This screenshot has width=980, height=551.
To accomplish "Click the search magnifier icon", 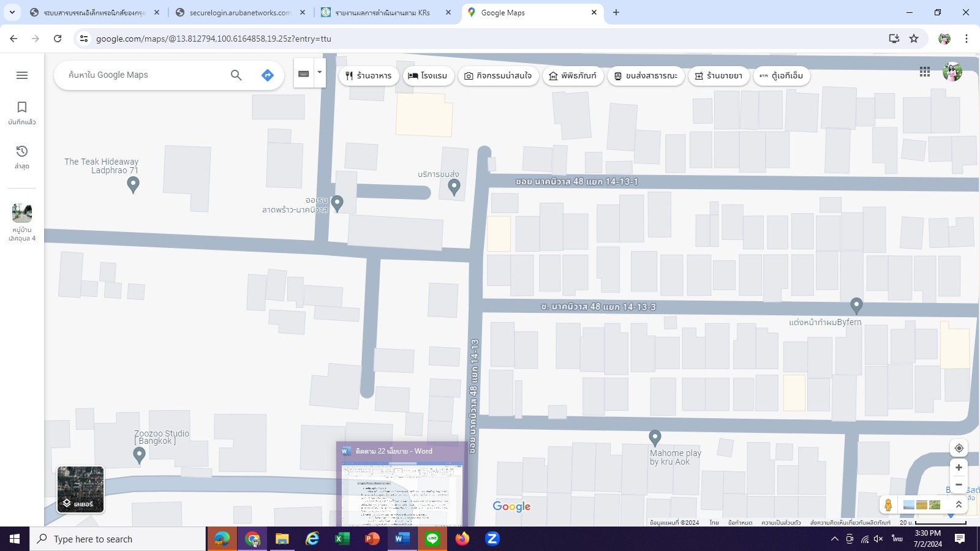I will (x=236, y=75).
